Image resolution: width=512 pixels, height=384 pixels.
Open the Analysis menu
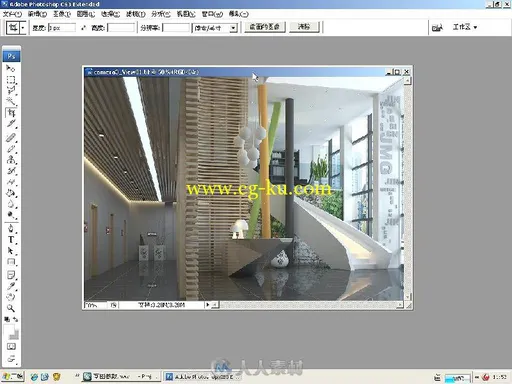pyautogui.click(x=161, y=14)
